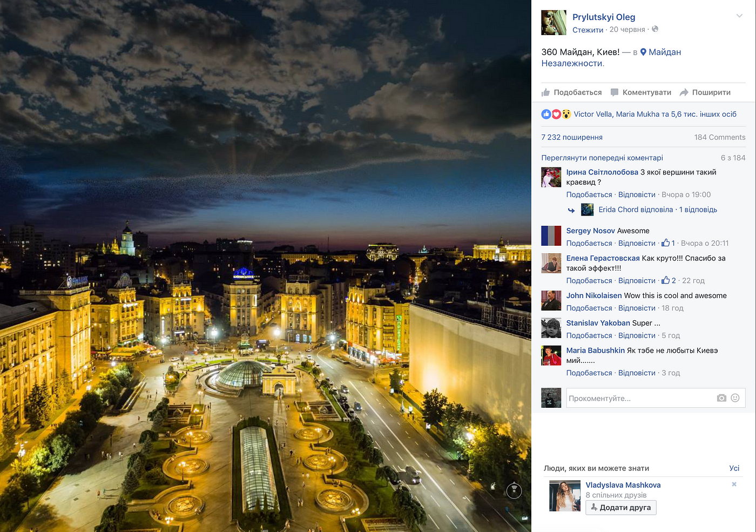Click the emoji smiley in comment box
The height and width of the screenshot is (532, 756).
tap(735, 398)
